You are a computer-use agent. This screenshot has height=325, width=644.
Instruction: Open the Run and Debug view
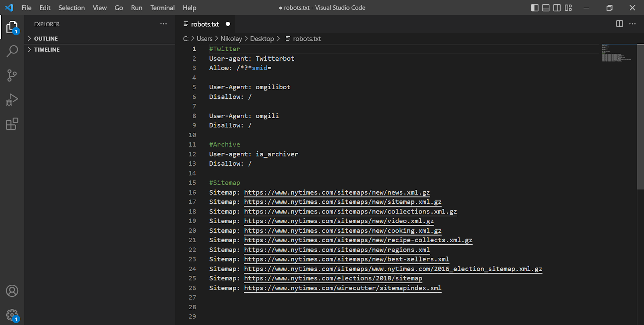point(12,100)
